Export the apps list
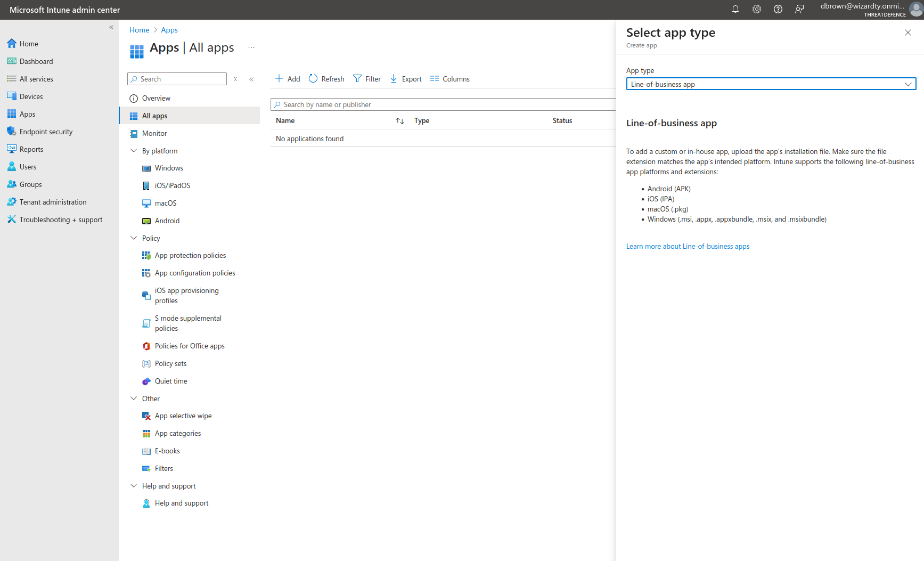 tap(406, 79)
